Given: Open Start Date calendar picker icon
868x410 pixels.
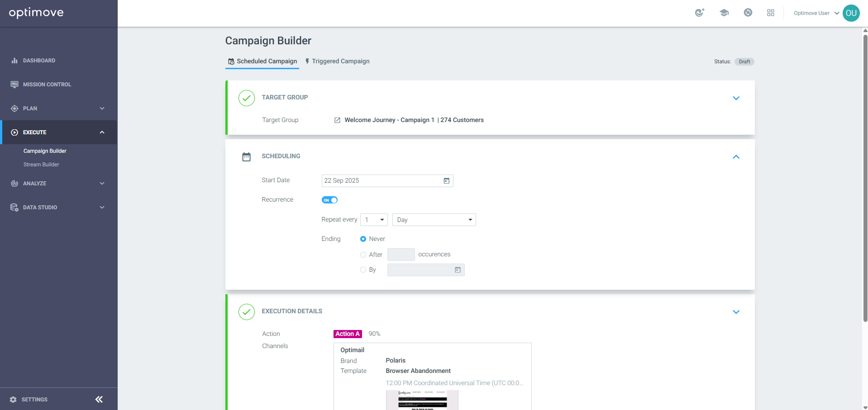Looking at the screenshot, I should tap(446, 181).
